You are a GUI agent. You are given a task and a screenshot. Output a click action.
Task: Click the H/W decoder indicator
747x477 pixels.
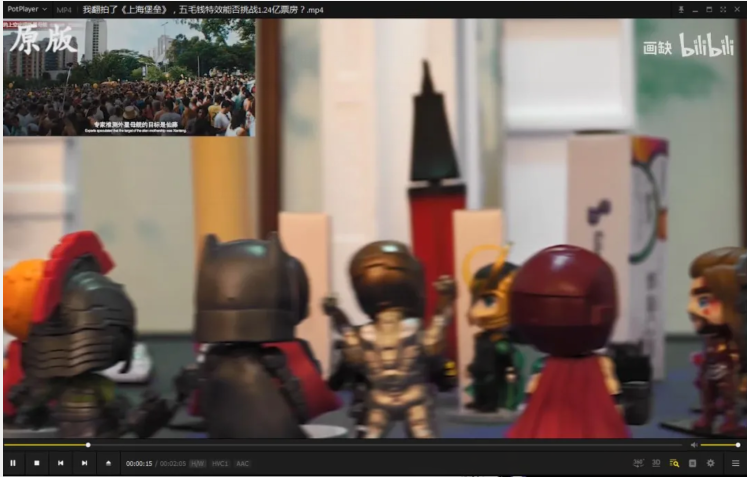(197, 463)
